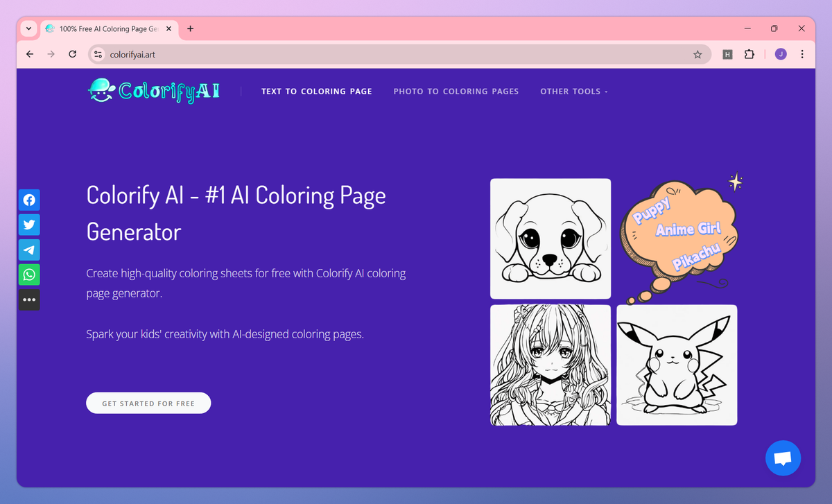Open Text to Coloring Page

317,91
